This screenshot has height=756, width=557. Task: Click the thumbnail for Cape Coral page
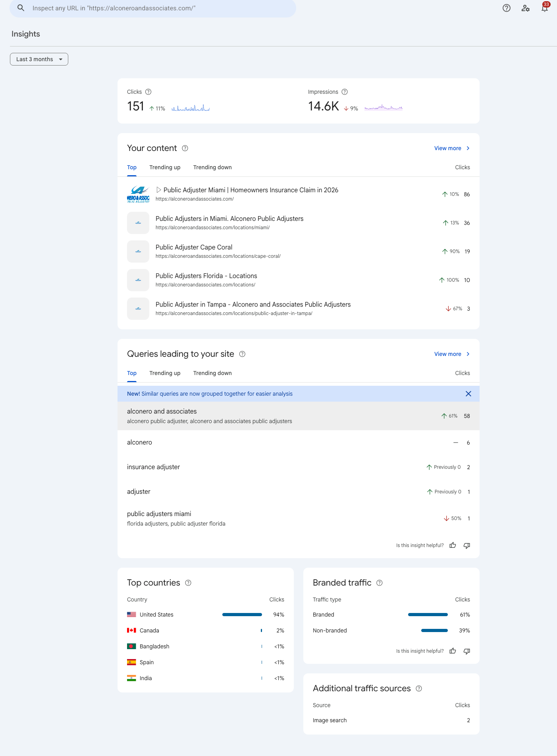click(138, 251)
